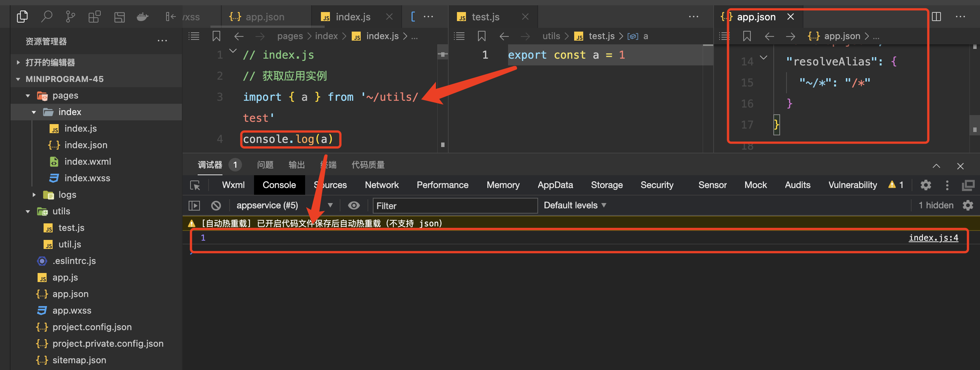
Task: Close the debugger panel
Action: (960, 166)
